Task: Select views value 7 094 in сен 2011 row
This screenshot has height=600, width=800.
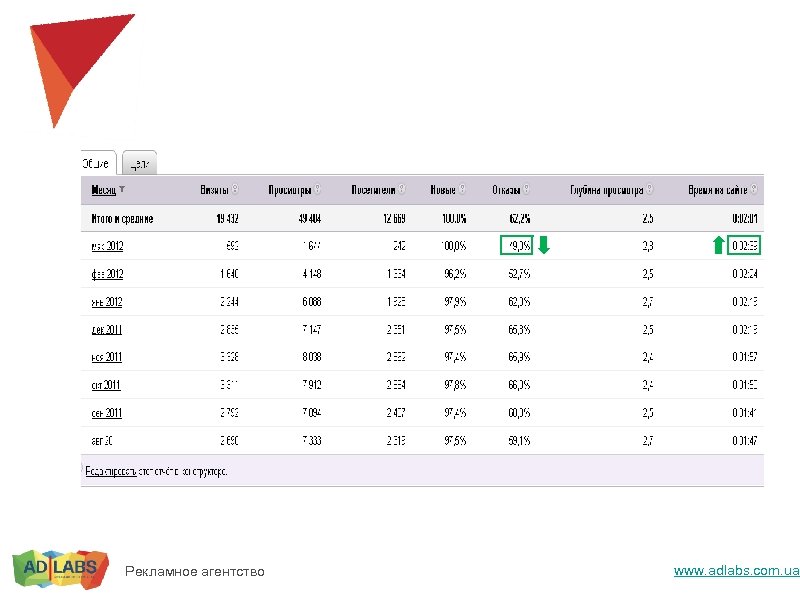Action: click(x=311, y=413)
